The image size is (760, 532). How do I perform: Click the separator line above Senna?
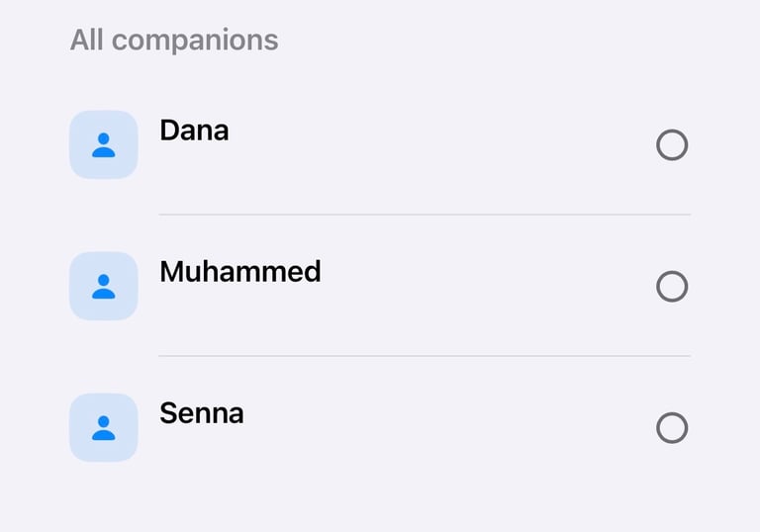(x=425, y=356)
